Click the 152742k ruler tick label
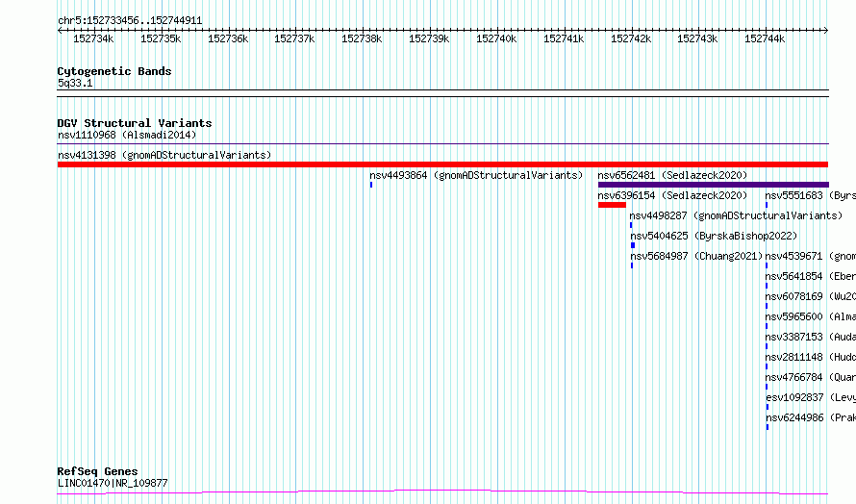Image resolution: width=856 pixels, height=504 pixels. pos(631,38)
